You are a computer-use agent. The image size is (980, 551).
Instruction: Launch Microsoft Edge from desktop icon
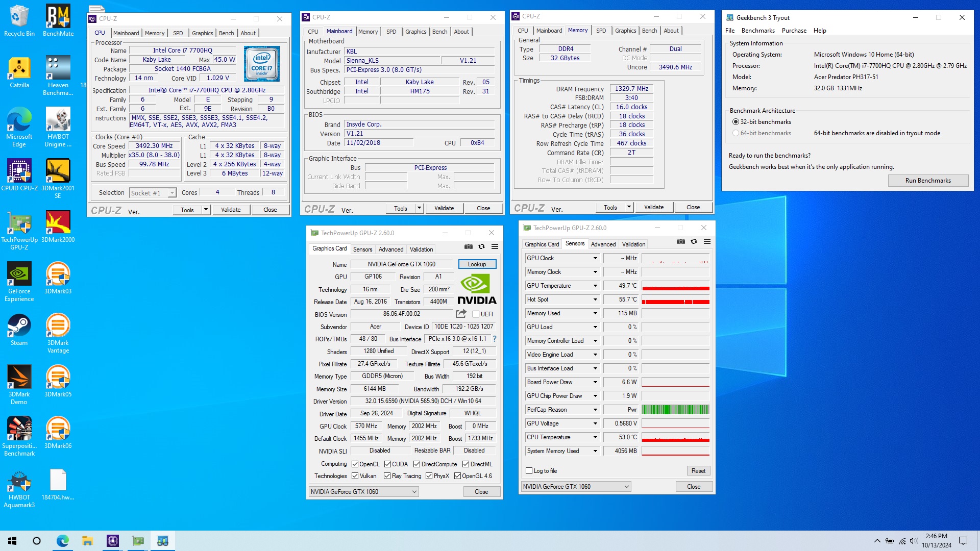tap(19, 128)
